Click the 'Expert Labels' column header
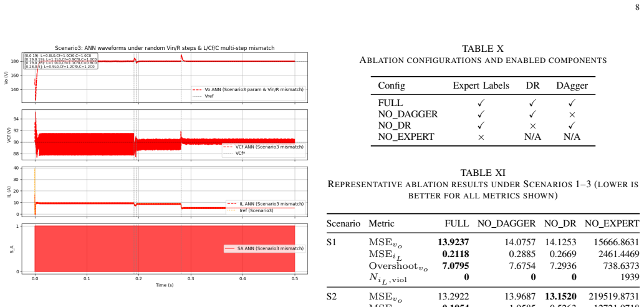The width and height of the screenshot is (644, 307). 481,85
